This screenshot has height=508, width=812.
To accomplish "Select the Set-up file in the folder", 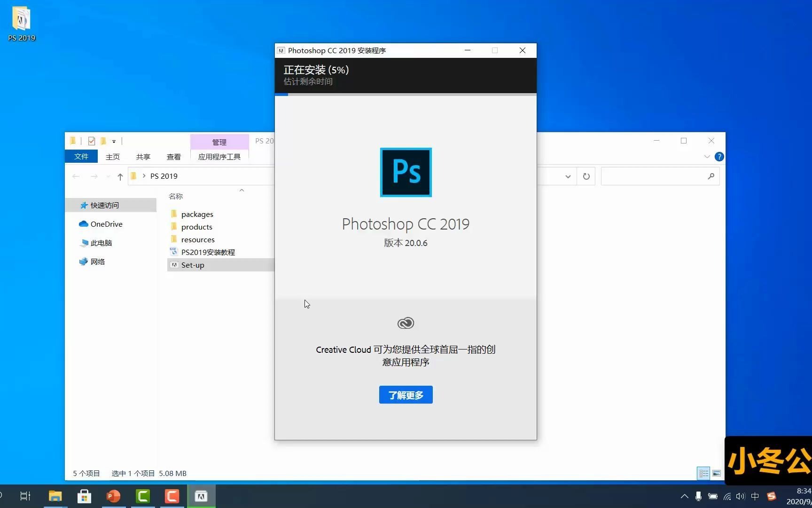I will point(192,265).
